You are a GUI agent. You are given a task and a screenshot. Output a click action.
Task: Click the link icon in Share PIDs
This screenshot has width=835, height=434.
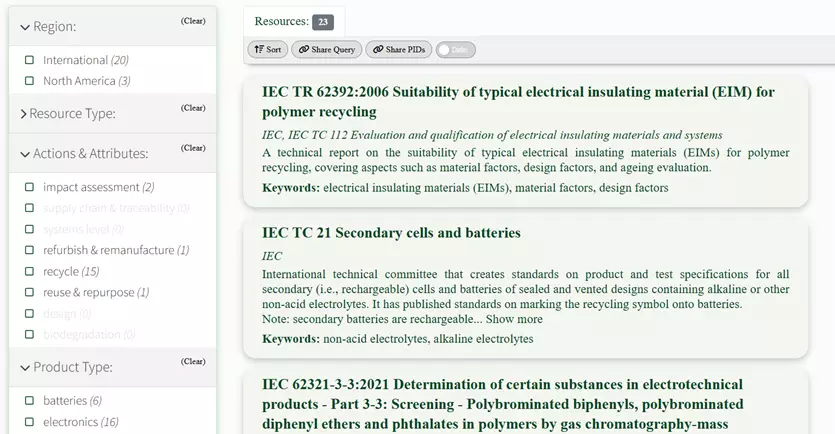pyautogui.click(x=378, y=50)
